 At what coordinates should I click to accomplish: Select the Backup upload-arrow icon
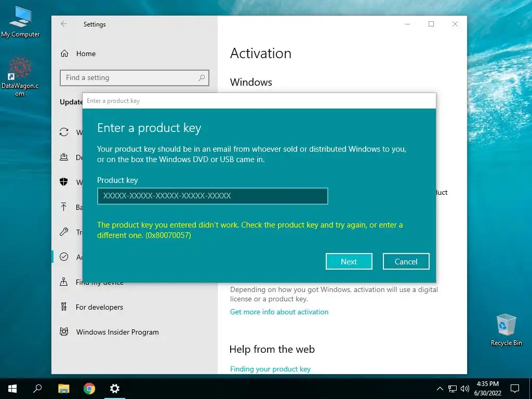pyautogui.click(x=64, y=207)
